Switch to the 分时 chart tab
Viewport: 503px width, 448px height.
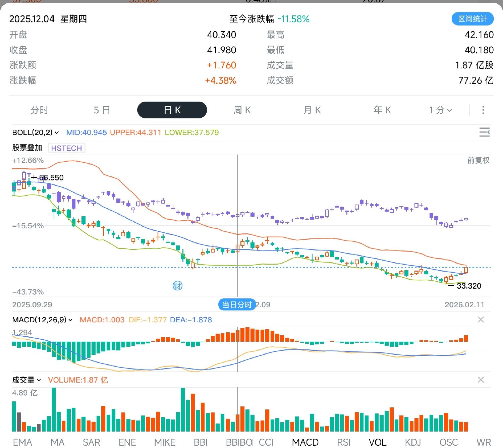pyautogui.click(x=40, y=110)
